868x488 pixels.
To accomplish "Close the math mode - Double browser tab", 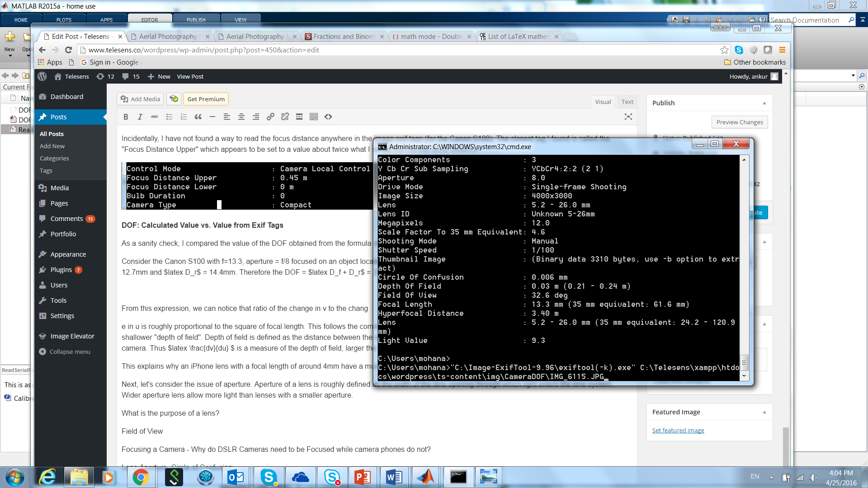I will coord(469,37).
